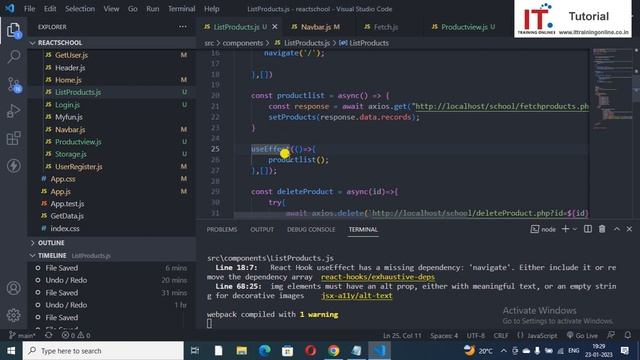Screen dimensions: 640x360
Task: Open the new terminal launch profile dropdown
Action: pos(575,229)
